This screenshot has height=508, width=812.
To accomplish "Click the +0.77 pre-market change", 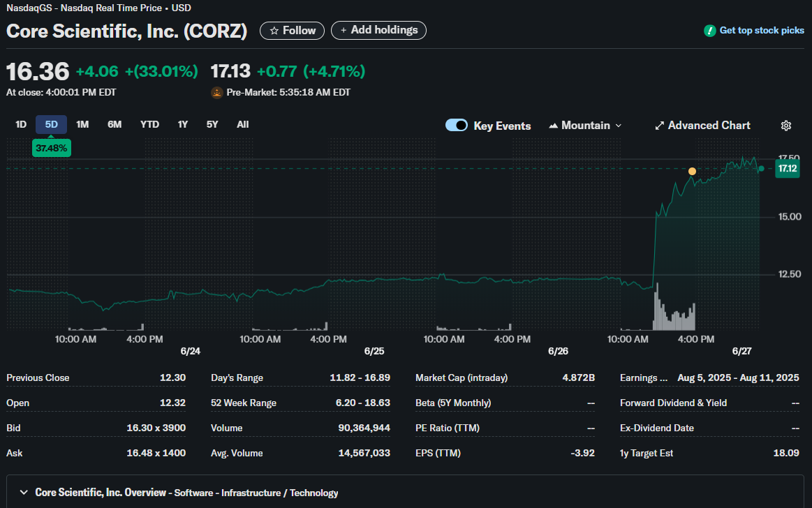I will (277, 71).
